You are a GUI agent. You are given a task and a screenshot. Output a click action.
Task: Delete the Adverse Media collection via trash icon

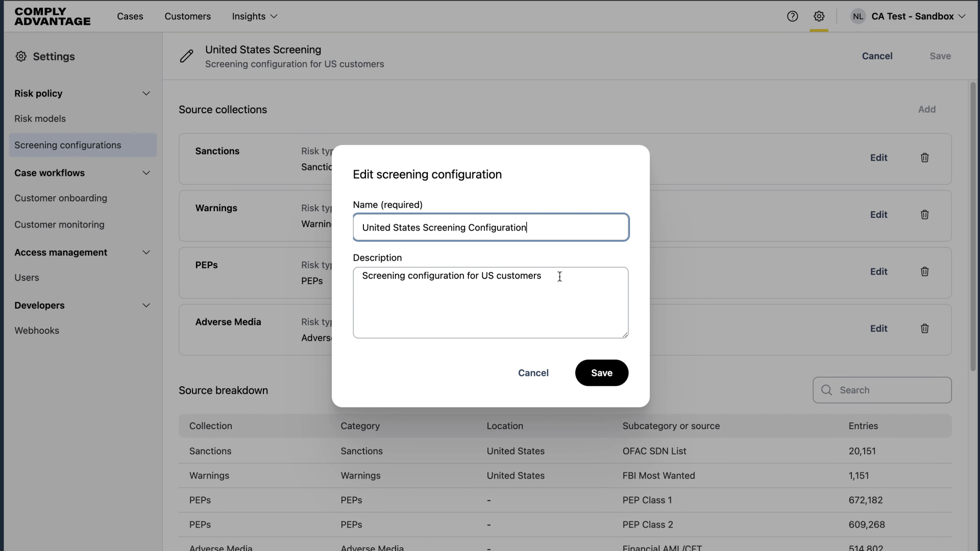[x=925, y=329]
